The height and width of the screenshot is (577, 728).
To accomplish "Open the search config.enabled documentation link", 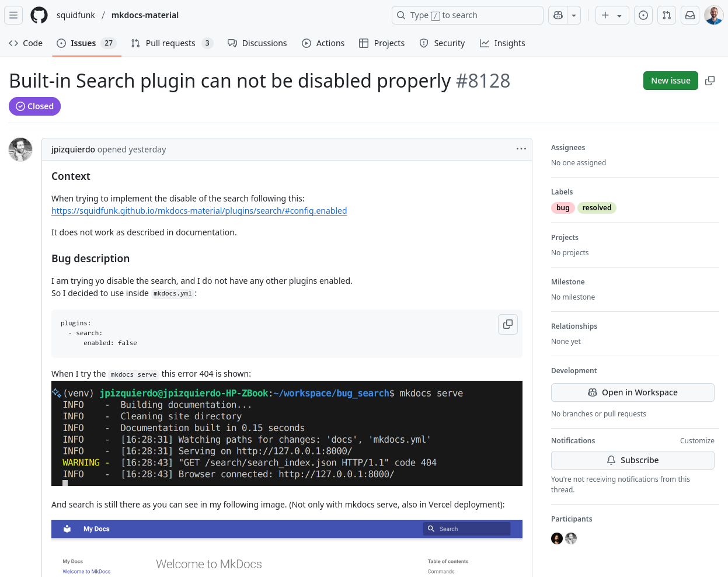I will pyautogui.click(x=199, y=211).
